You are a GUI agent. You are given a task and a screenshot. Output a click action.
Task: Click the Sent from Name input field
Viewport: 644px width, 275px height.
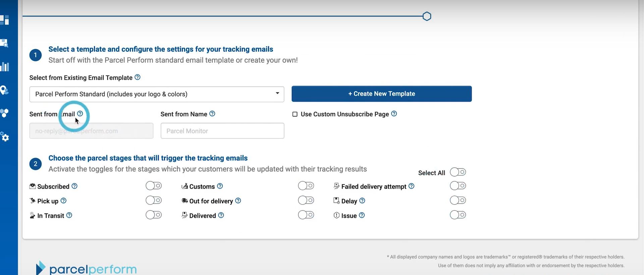pyautogui.click(x=222, y=131)
